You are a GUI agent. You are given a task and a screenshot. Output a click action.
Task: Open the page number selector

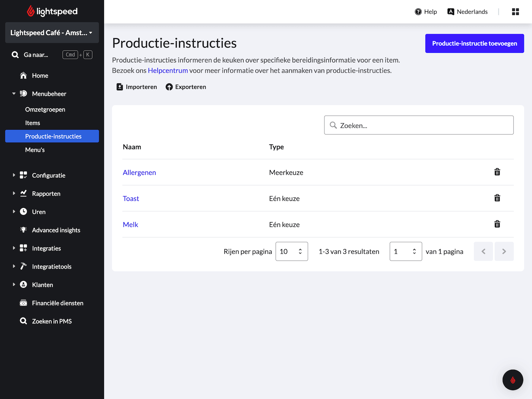[x=406, y=251]
